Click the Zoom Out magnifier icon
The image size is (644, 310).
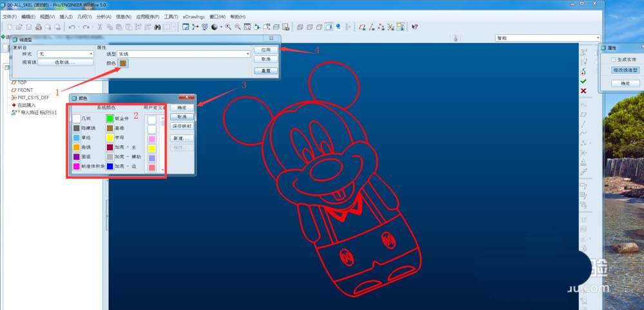tap(238, 27)
